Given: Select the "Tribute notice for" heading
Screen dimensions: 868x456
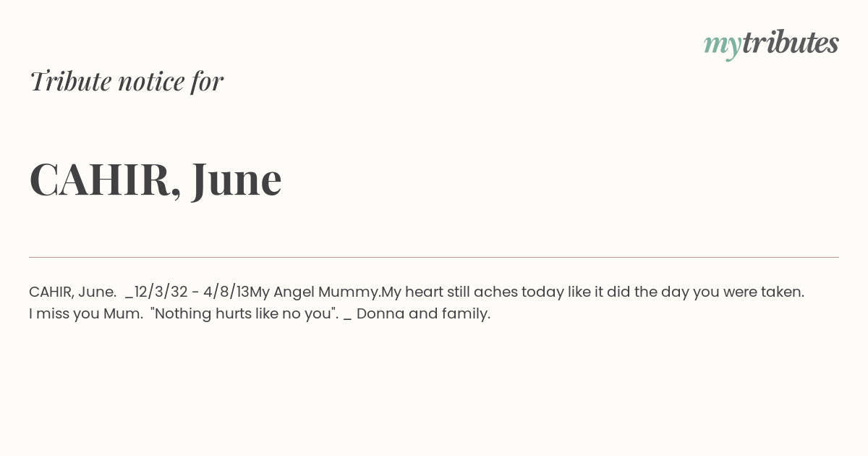Looking at the screenshot, I should click(x=127, y=81).
